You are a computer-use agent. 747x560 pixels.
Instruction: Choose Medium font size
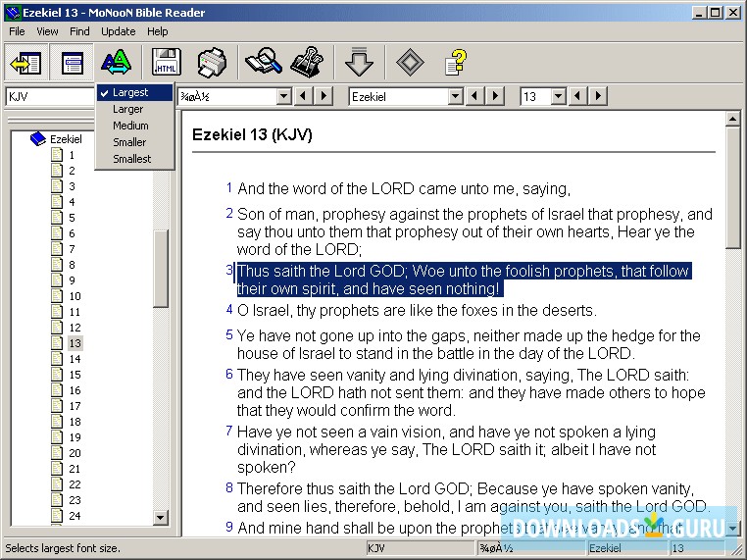[135, 126]
